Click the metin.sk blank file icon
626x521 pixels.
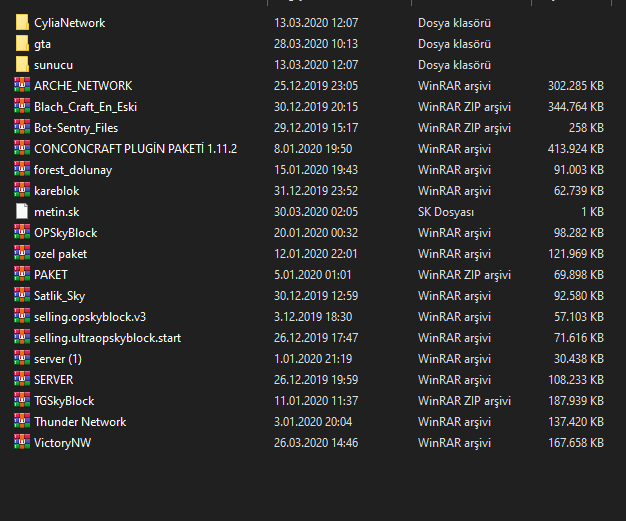point(22,211)
